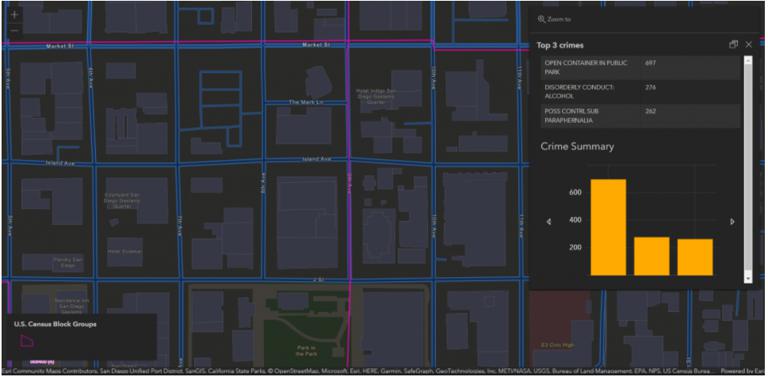Click the U.S. Census Block Groups legend label
The image size is (768, 377).
[55, 324]
